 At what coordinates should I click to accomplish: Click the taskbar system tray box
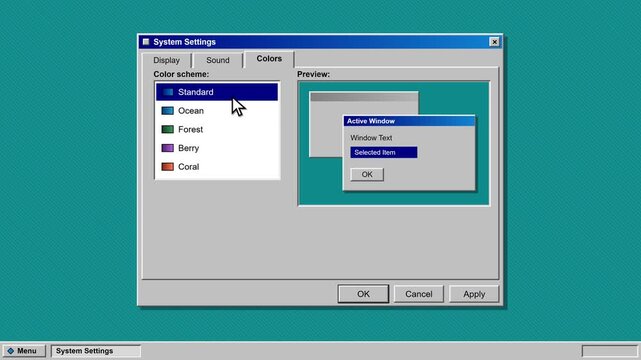pos(609,351)
